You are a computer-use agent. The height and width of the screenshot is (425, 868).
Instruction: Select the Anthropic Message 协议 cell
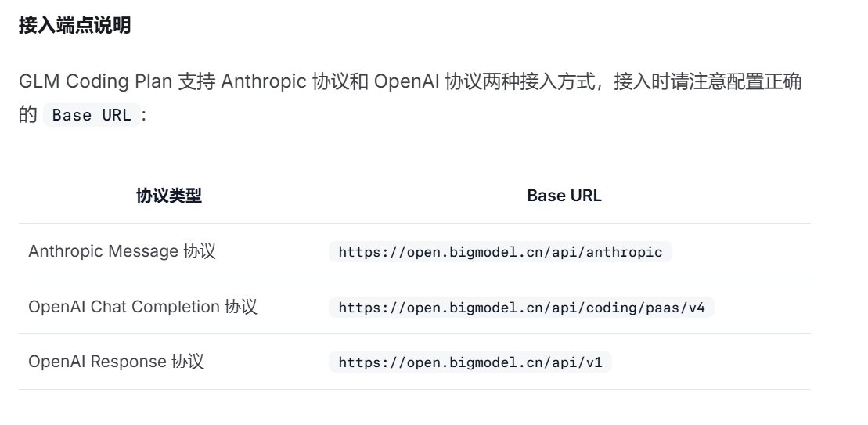pyautogui.click(x=122, y=251)
